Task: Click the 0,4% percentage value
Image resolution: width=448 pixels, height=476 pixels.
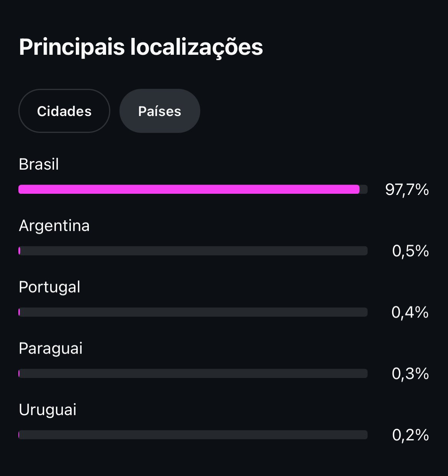Action: click(x=410, y=312)
